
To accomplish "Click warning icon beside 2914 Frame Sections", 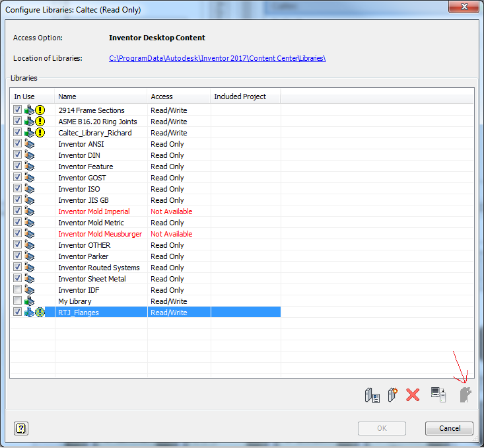I will tap(40, 110).
